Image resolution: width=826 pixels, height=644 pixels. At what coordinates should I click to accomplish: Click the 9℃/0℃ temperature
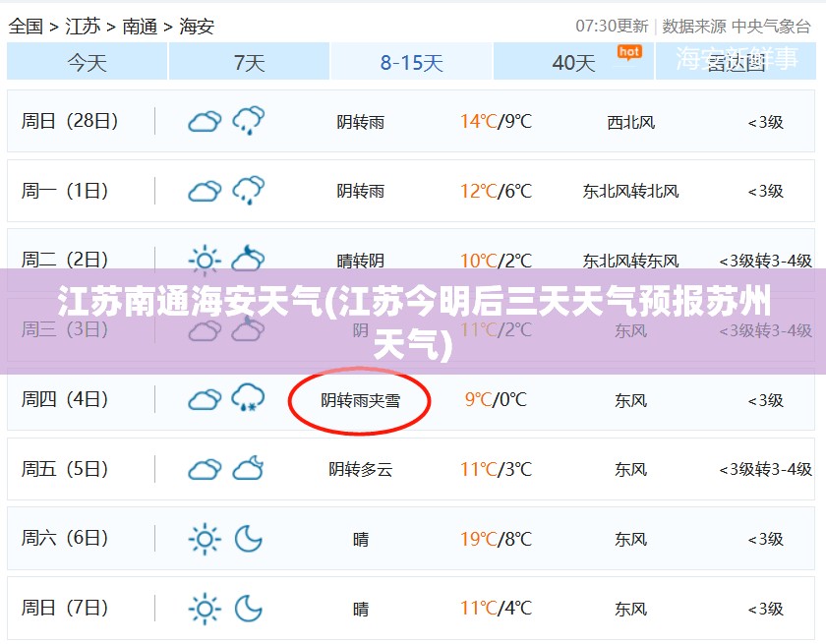pyautogui.click(x=496, y=399)
